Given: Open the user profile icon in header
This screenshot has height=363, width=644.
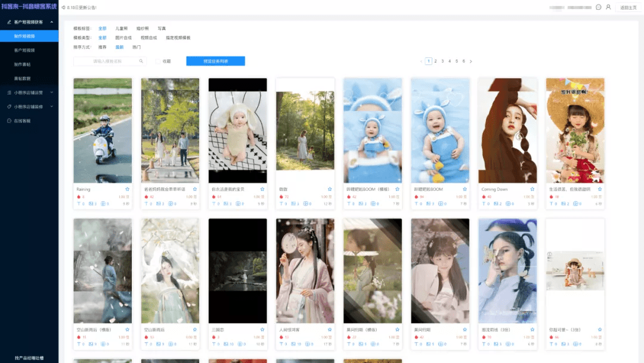Looking at the screenshot, I should point(608,7).
